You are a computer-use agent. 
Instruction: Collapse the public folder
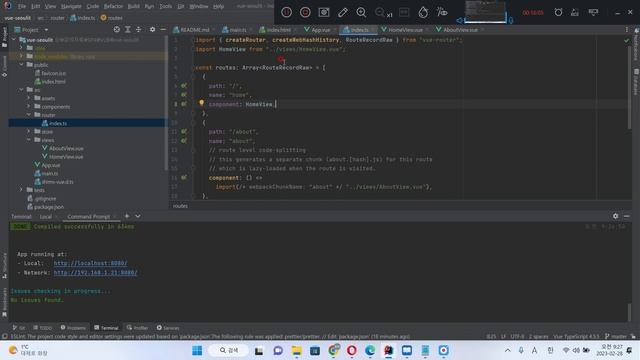(22, 64)
